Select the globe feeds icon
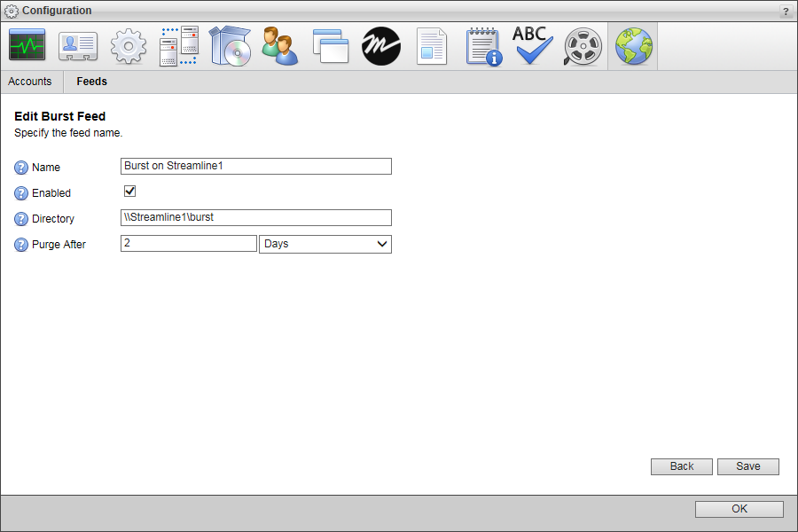The height and width of the screenshot is (532, 798). [x=633, y=45]
